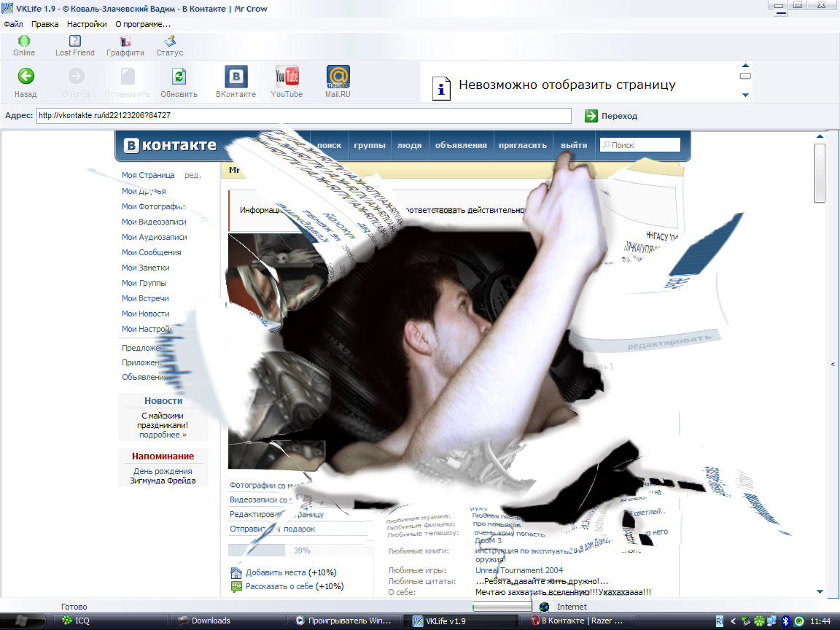This screenshot has height=630, width=840.
Task: Refresh page with Обновить icon
Action: [x=179, y=77]
